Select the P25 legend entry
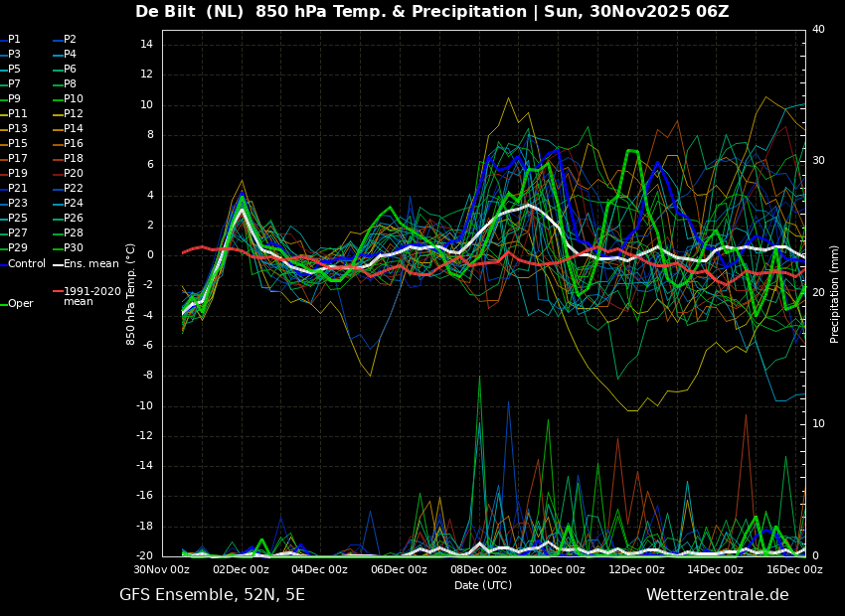 (14, 218)
